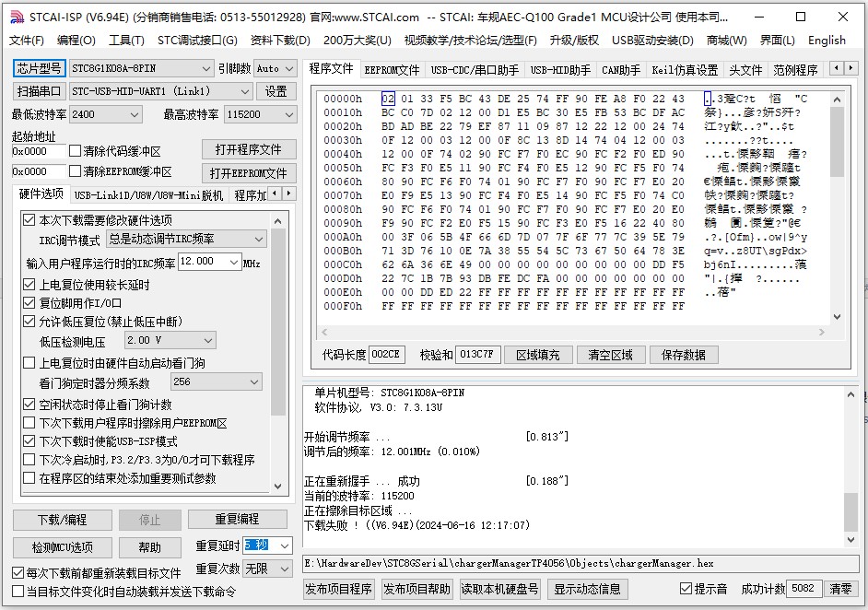Open STC调试接口(G) menu
The image size is (868, 610).
pyautogui.click(x=197, y=41)
